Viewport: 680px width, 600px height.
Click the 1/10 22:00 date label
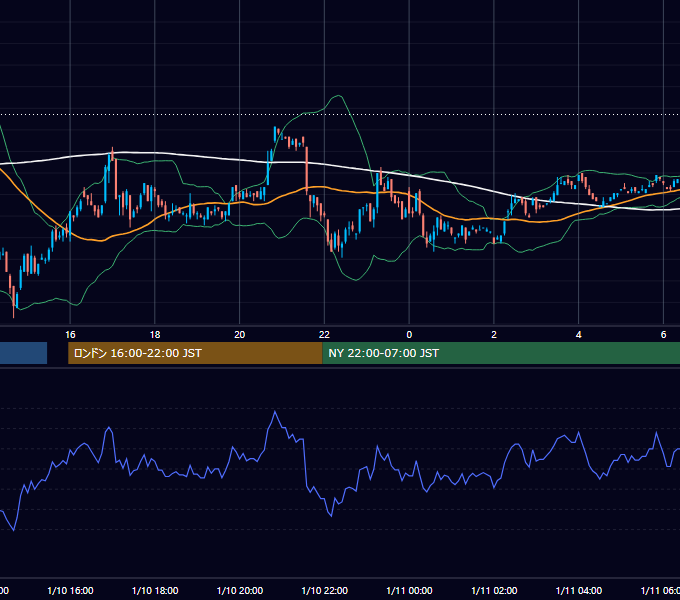(324, 590)
